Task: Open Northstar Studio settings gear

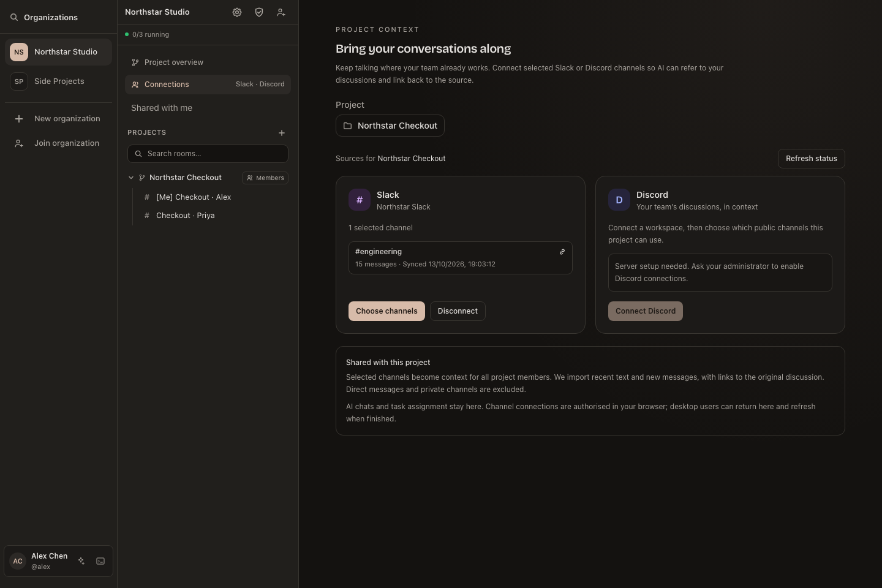Action: click(x=237, y=12)
